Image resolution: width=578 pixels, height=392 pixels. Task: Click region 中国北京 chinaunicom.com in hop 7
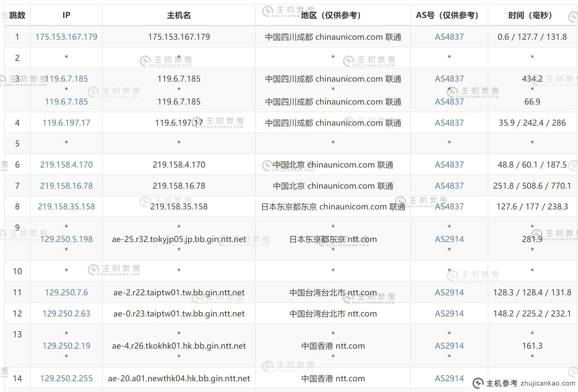[333, 186]
